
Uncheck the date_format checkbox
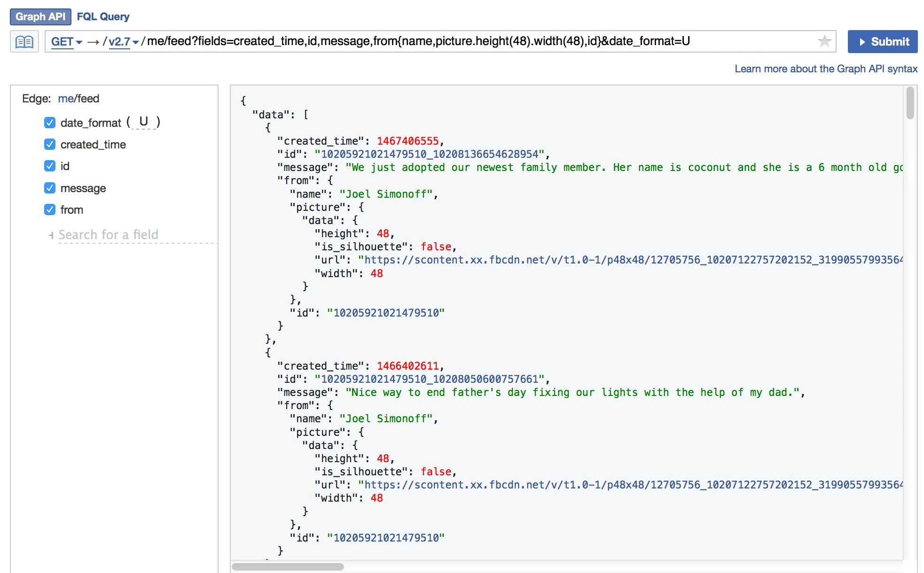(50, 123)
